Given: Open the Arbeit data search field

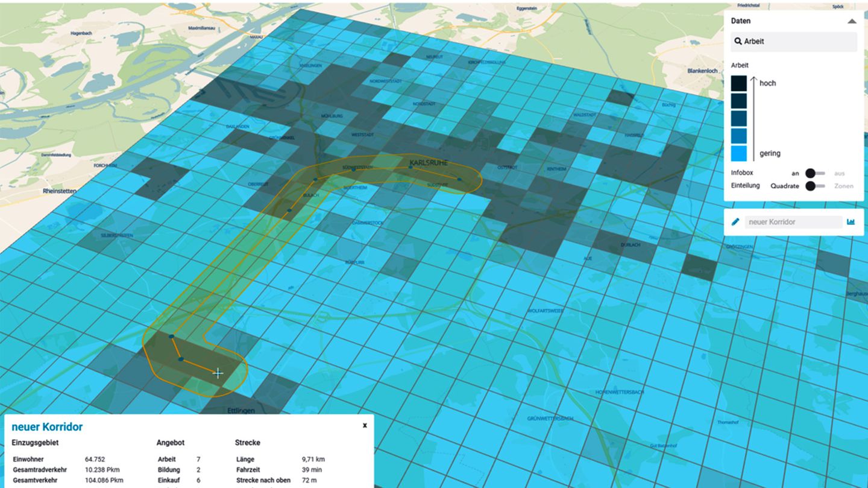Looking at the screenshot, I should click(794, 42).
